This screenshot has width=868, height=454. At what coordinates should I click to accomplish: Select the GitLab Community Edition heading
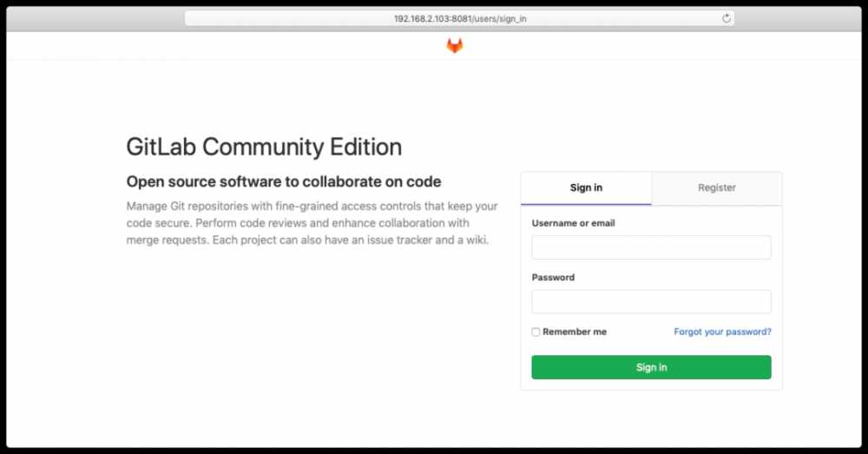coord(264,148)
